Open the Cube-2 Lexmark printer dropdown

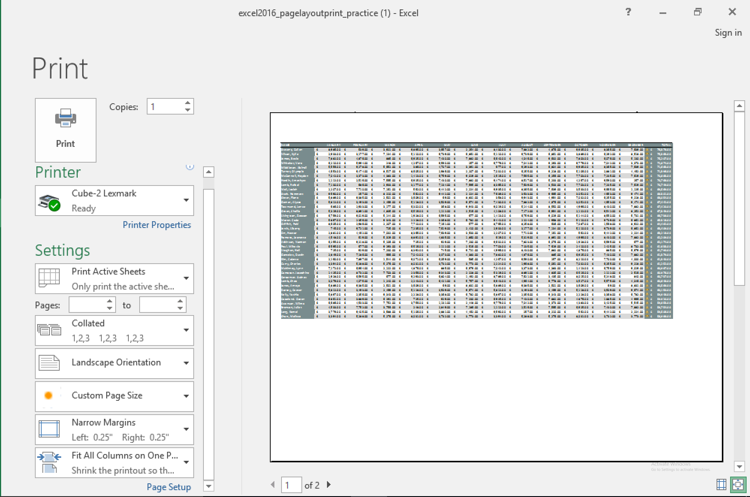(x=114, y=200)
